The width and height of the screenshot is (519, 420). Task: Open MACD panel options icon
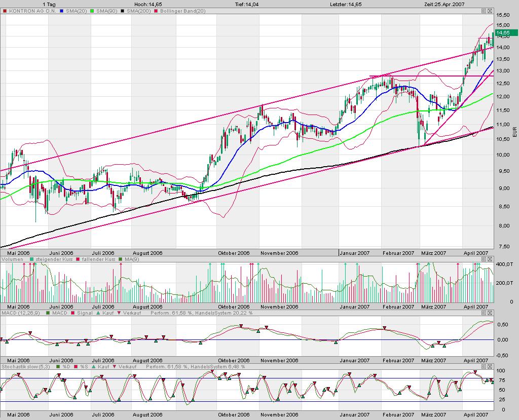click(484, 313)
